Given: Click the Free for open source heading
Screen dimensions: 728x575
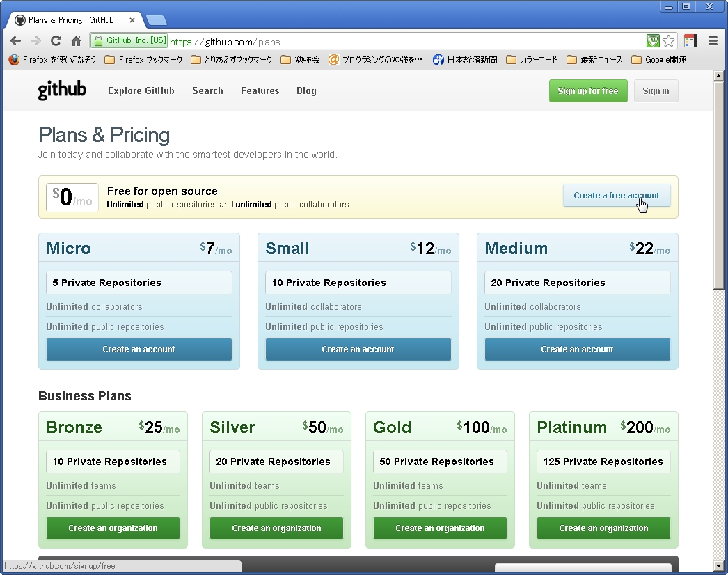Looking at the screenshot, I should (x=162, y=191).
